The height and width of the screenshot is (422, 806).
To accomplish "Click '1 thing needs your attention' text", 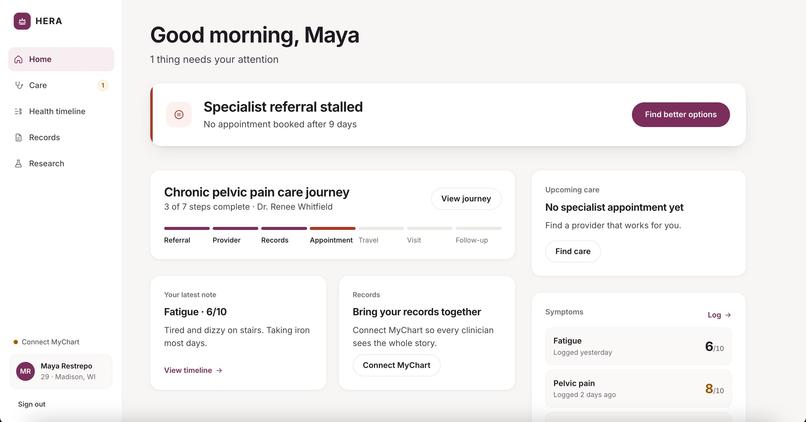I will pyautogui.click(x=214, y=60).
